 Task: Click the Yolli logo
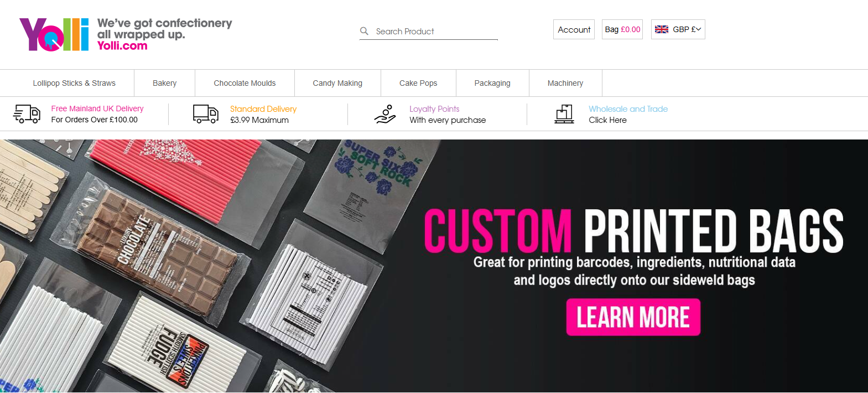(54, 34)
